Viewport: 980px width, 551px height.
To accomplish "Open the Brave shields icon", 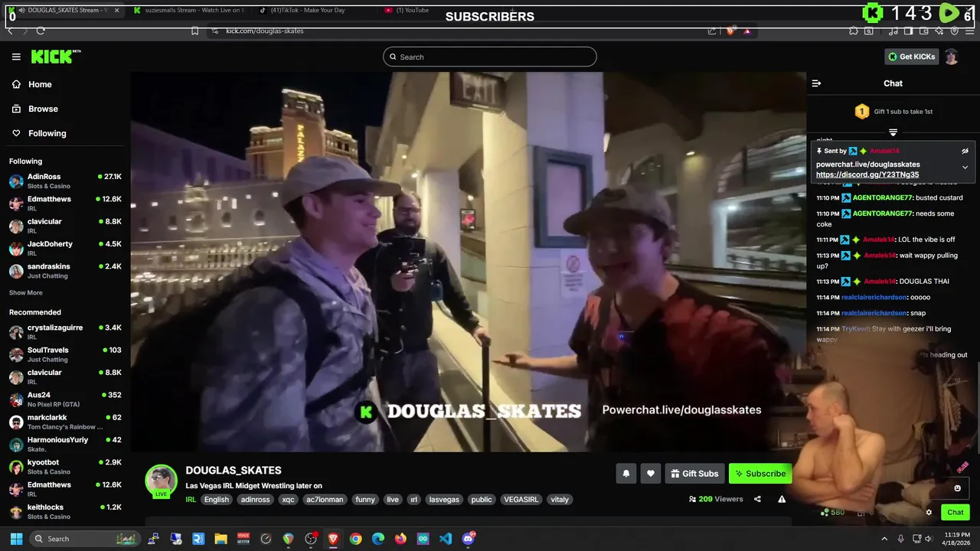I will click(730, 31).
